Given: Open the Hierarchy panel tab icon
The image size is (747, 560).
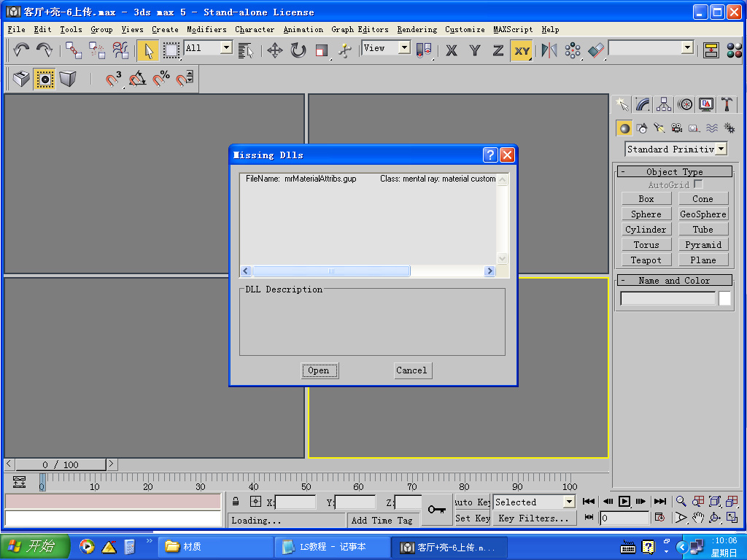Looking at the screenshot, I should click(x=664, y=104).
